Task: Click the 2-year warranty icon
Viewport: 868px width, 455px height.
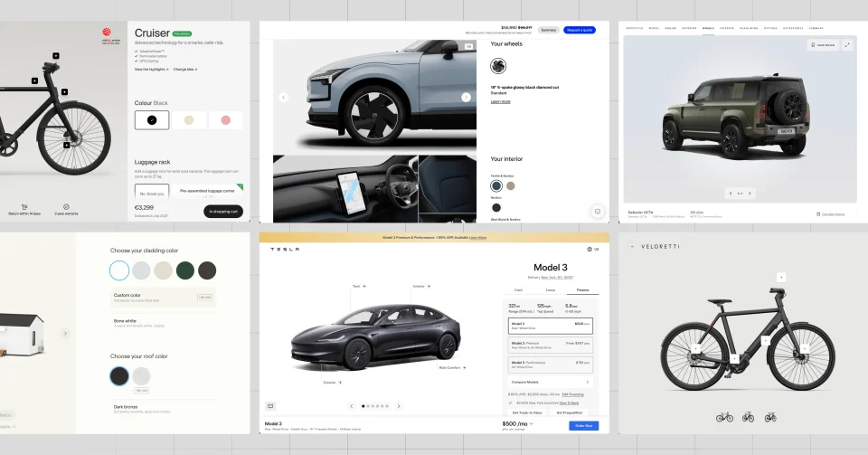Action: tap(66, 206)
